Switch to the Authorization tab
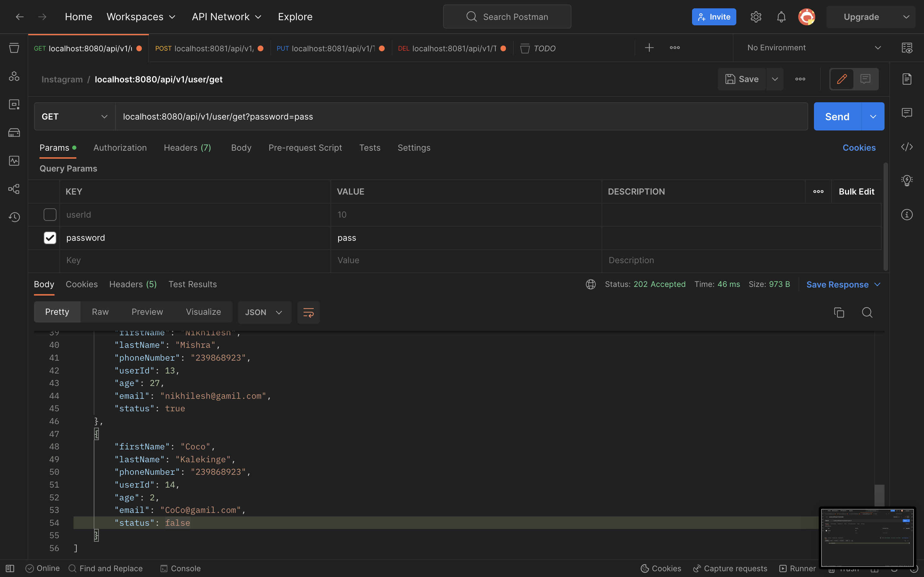This screenshot has height=577, width=924. coord(120,148)
